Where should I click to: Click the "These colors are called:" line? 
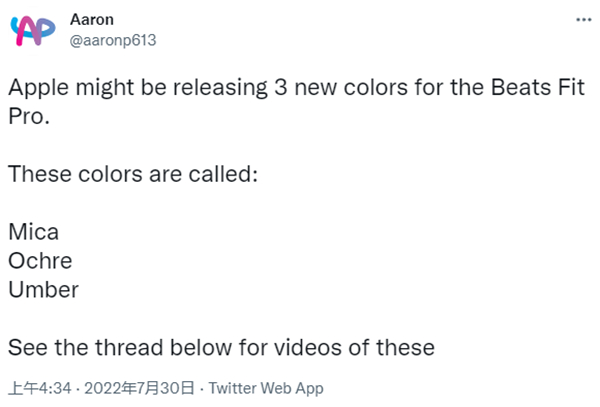click(133, 173)
